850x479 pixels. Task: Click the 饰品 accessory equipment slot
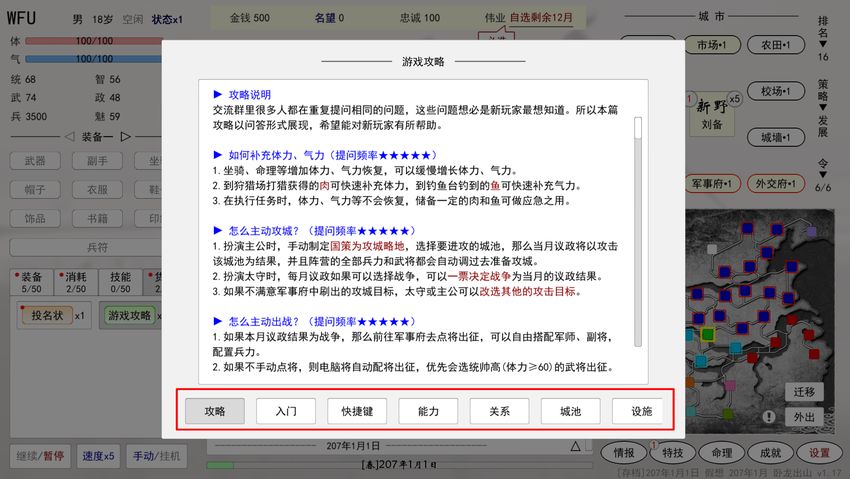(x=35, y=217)
